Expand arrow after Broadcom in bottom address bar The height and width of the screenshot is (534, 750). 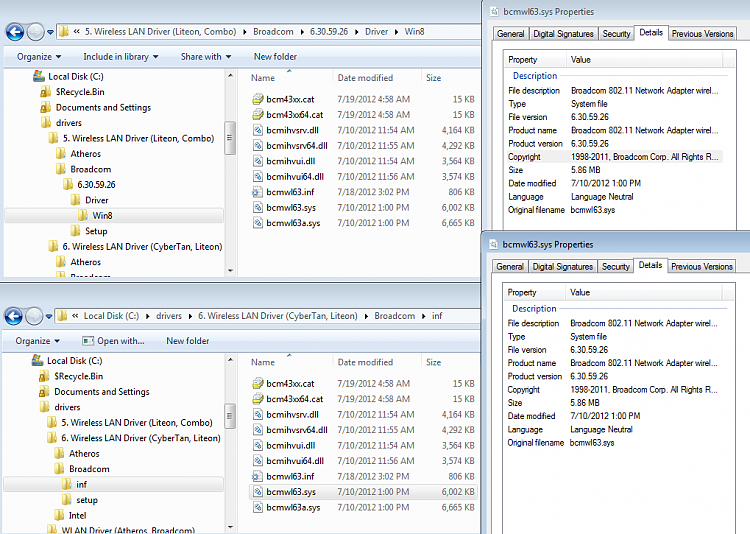tap(423, 316)
